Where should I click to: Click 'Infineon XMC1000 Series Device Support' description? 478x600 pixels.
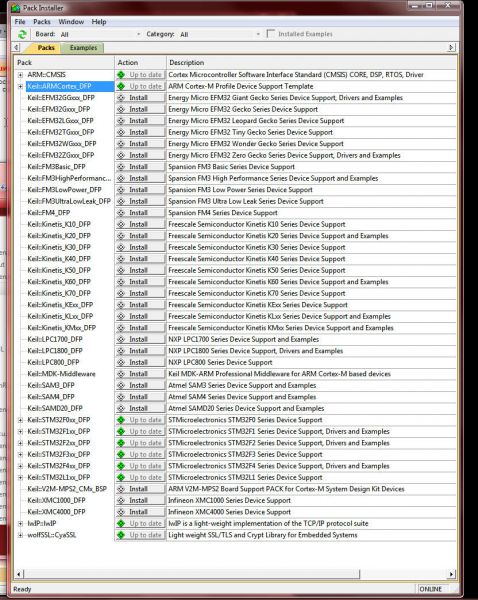coord(230,501)
